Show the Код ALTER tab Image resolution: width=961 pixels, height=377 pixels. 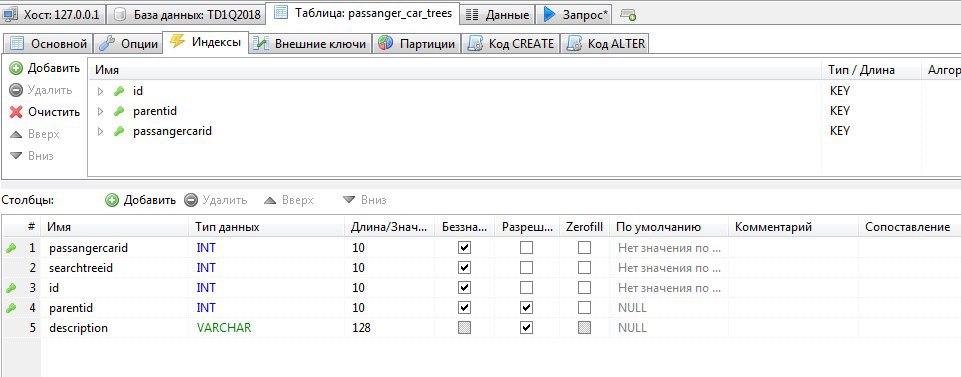coord(606,44)
